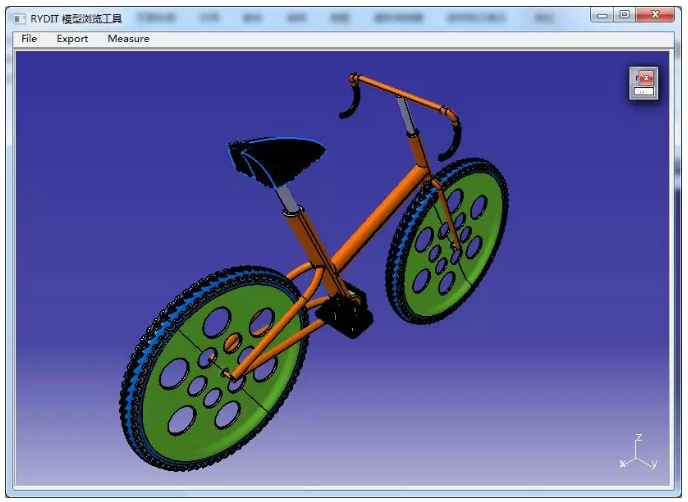Select the black bicycle saddle in the model
This screenshot has height=502, width=688.
click(276, 161)
